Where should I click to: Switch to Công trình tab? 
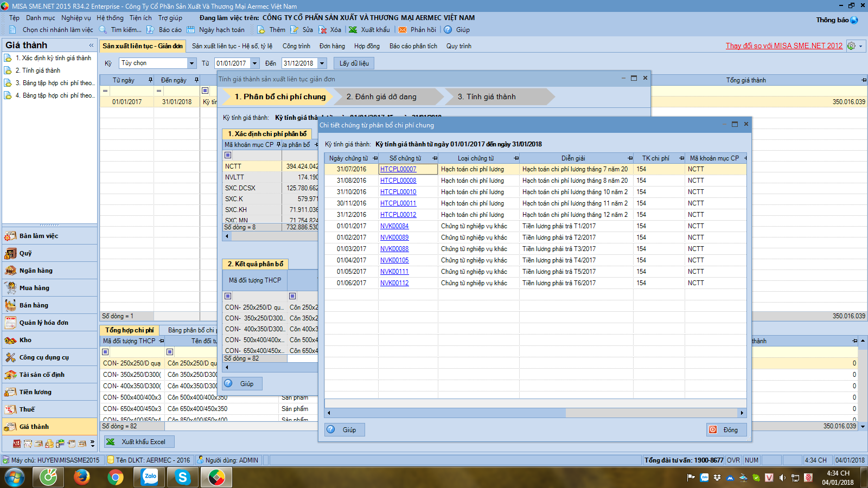tap(296, 46)
